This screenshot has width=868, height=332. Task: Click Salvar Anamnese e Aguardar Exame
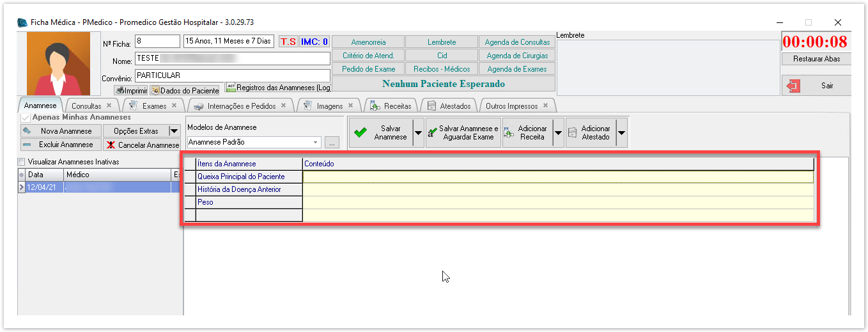463,132
